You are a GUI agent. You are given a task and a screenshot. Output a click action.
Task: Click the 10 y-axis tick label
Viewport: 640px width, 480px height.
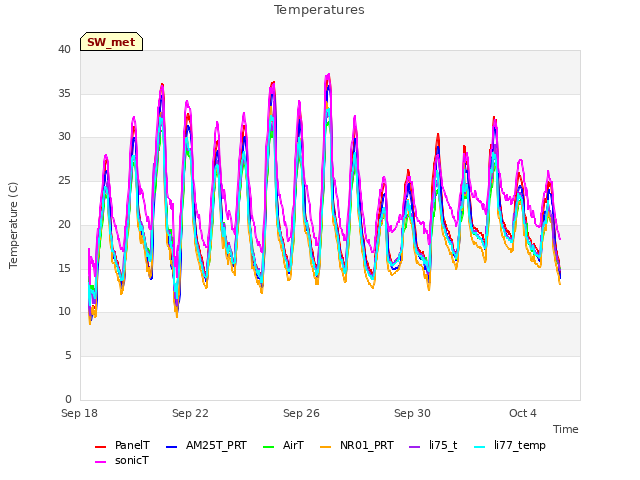(x=64, y=312)
